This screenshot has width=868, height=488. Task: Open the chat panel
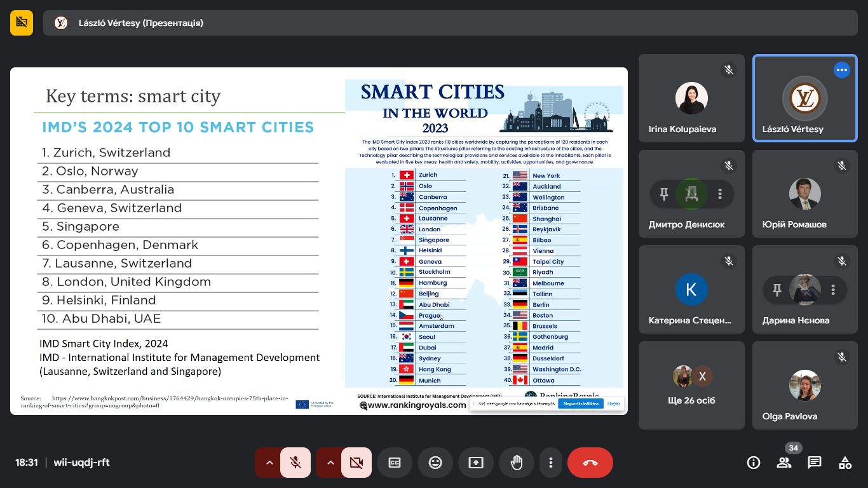click(815, 463)
